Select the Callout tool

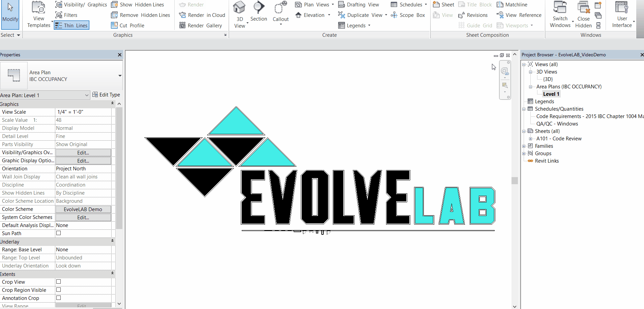pyautogui.click(x=281, y=13)
